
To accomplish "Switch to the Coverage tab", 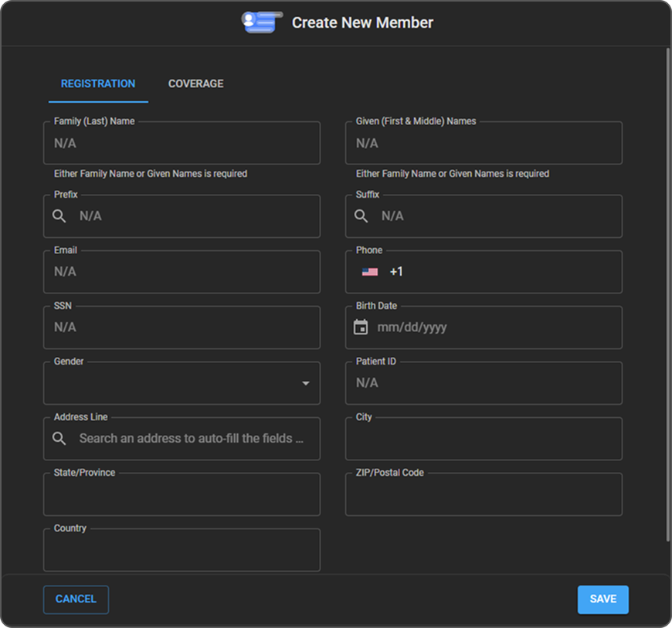I will point(196,83).
